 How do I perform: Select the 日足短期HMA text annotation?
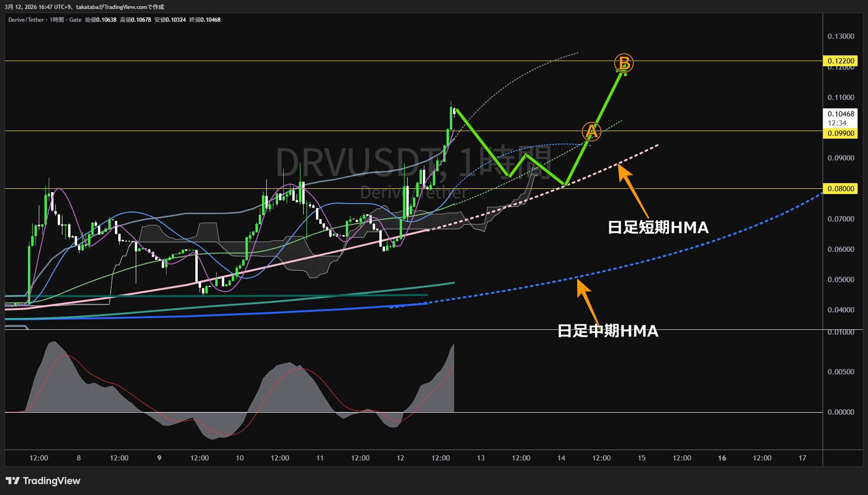[x=658, y=228]
